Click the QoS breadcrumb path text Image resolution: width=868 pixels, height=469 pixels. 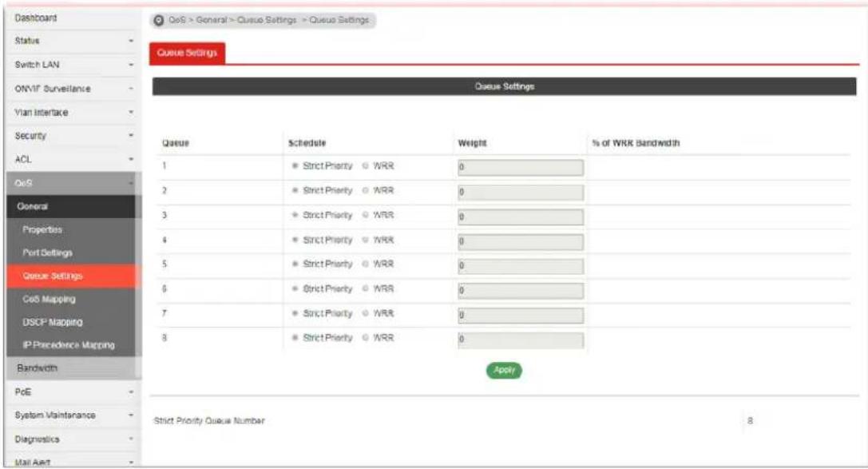point(268,20)
